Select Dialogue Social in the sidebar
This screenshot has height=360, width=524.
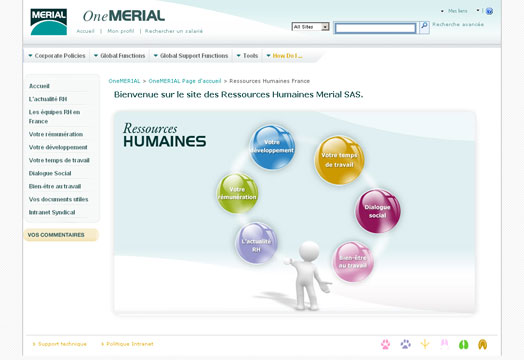pyautogui.click(x=50, y=173)
